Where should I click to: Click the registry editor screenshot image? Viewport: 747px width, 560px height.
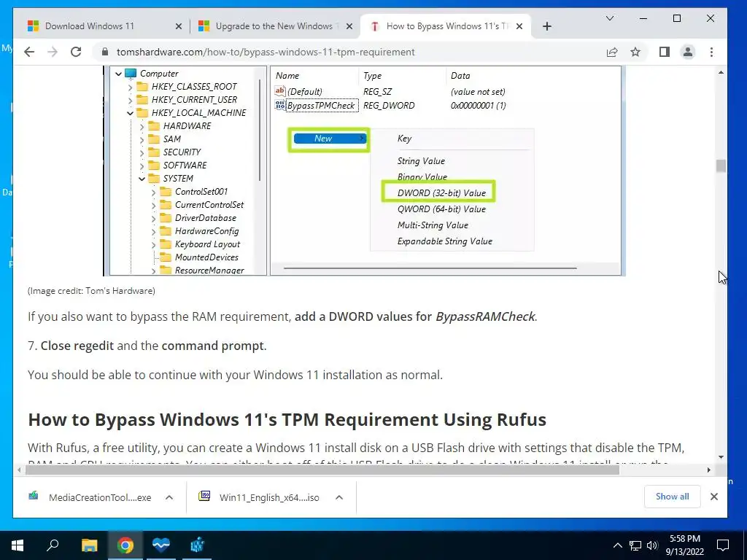click(365, 171)
